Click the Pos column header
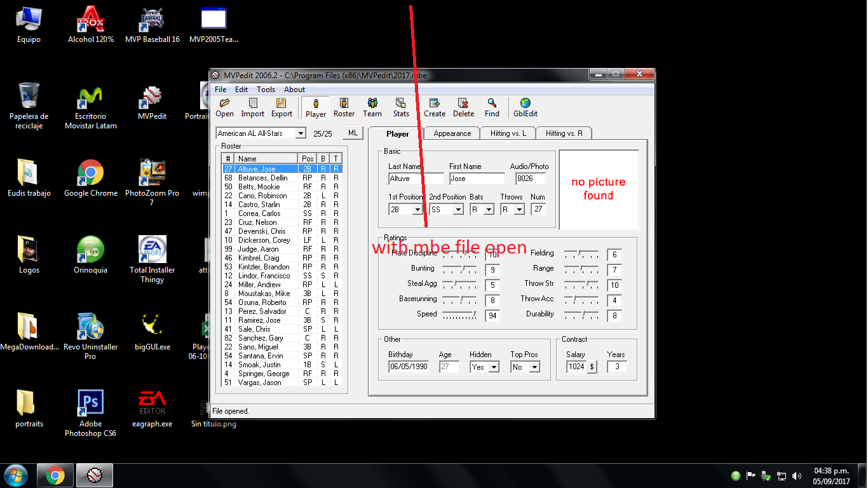The image size is (868, 488). (x=308, y=158)
